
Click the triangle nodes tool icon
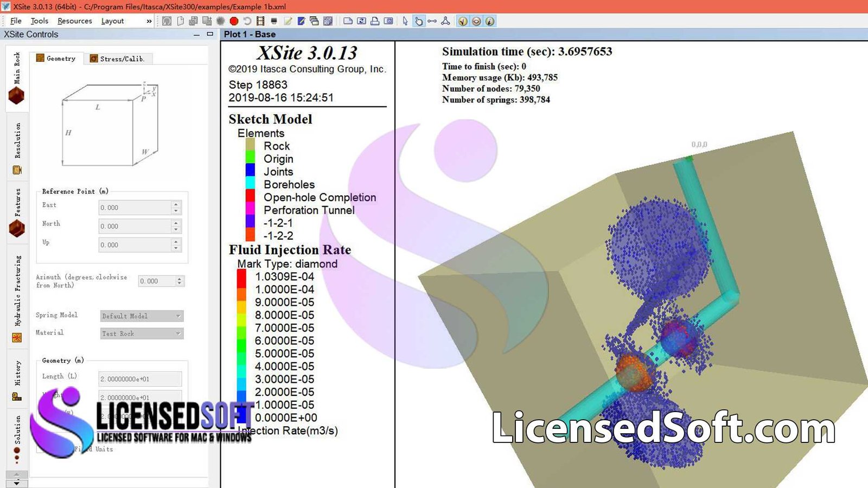[x=445, y=21]
